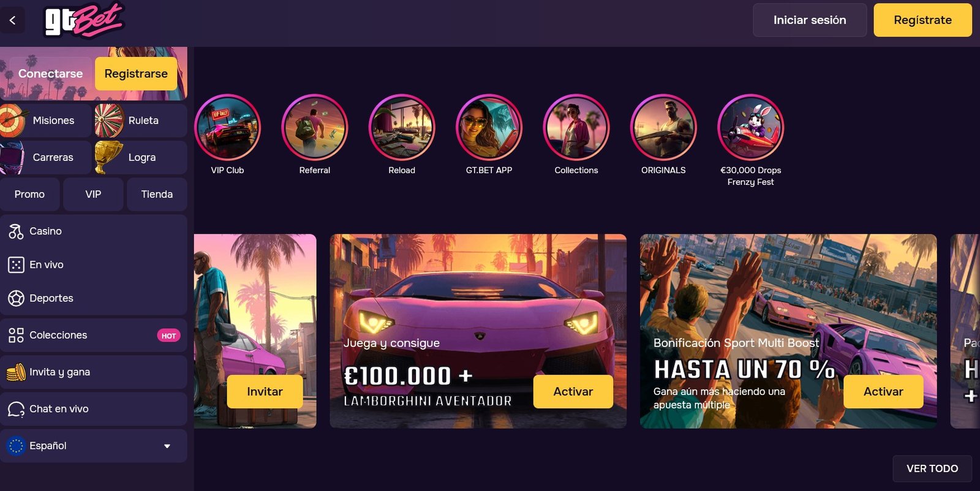Click the gtBet logo
Viewport: 980px width, 491px height.
point(84,20)
